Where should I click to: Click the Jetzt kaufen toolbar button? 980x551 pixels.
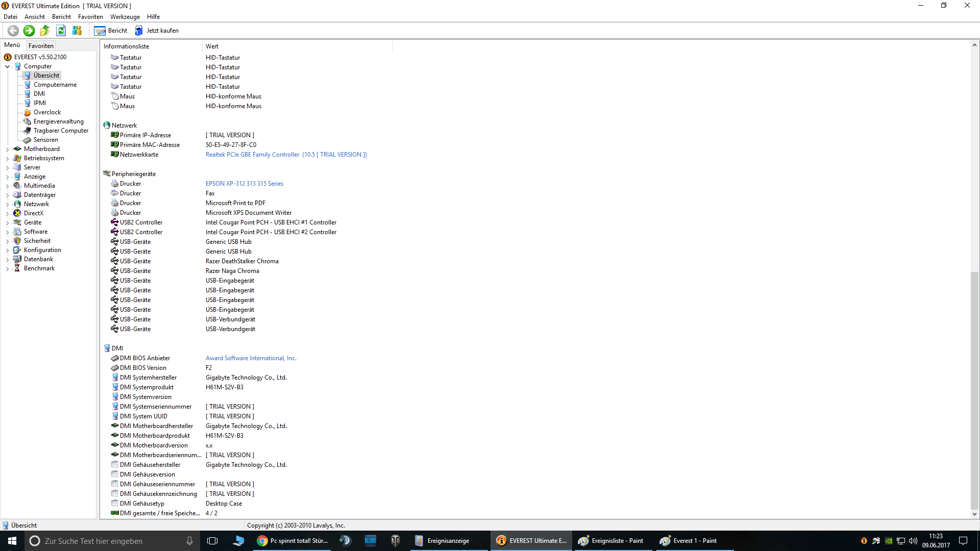point(157,31)
